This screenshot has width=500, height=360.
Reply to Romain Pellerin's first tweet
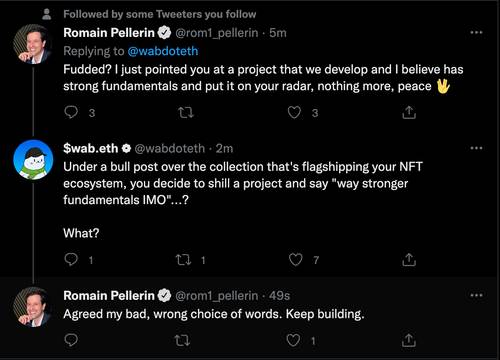click(71, 113)
